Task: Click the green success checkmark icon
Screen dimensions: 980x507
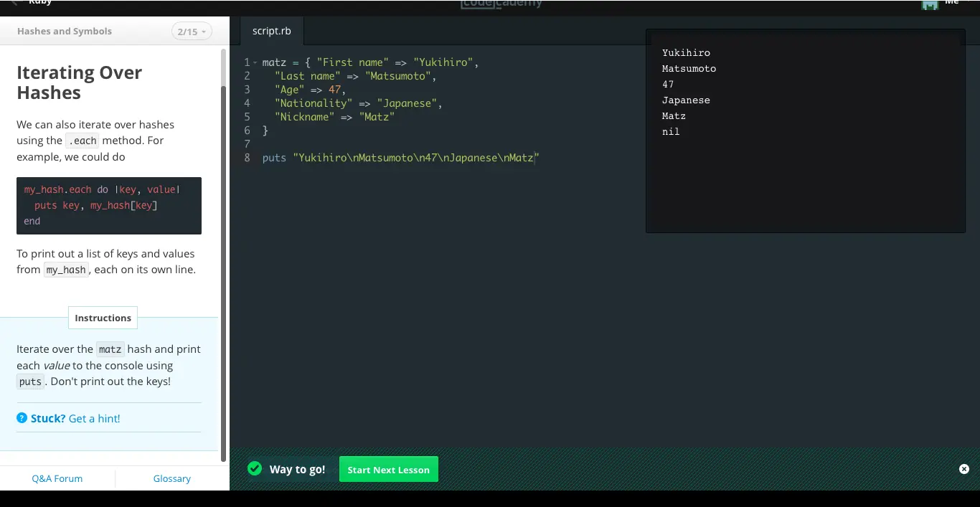Action: [x=255, y=468]
